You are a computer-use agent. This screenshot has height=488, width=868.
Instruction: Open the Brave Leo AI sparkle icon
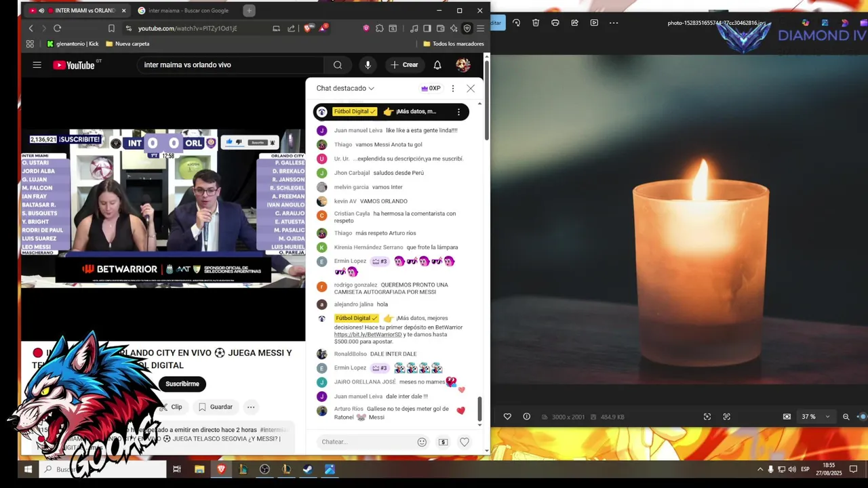pyautogui.click(x=454, y=28)
